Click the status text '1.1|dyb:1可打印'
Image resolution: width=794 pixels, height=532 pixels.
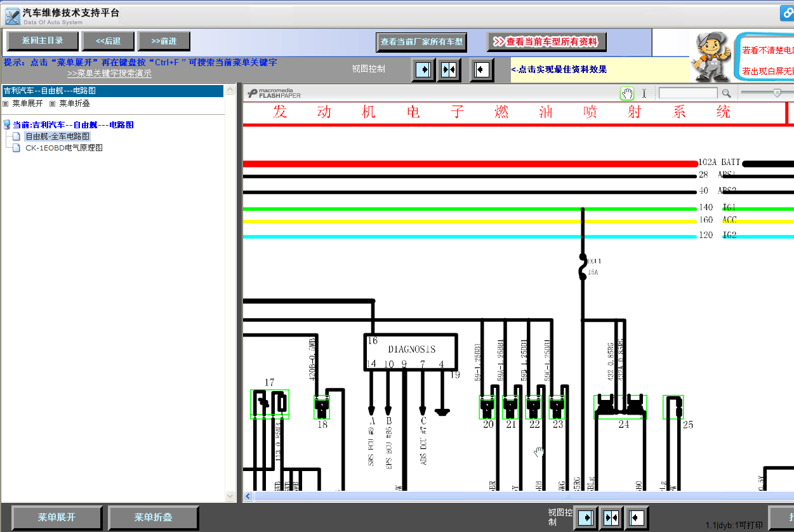coord(734,525)
